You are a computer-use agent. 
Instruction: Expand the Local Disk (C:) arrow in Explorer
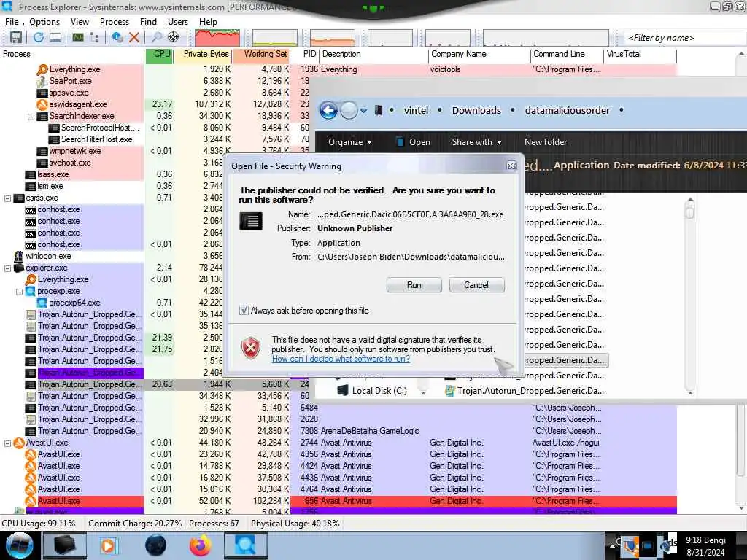(x=422, y=392)
